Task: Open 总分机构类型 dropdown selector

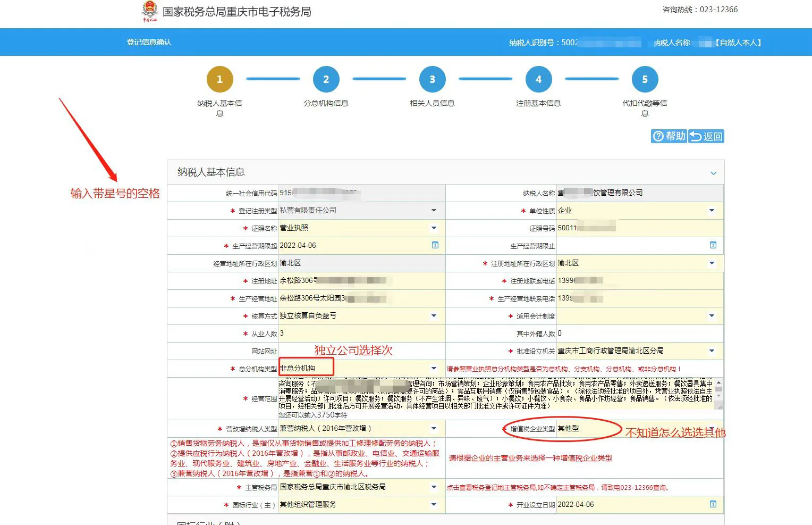Action: click(x=434, y=369)
